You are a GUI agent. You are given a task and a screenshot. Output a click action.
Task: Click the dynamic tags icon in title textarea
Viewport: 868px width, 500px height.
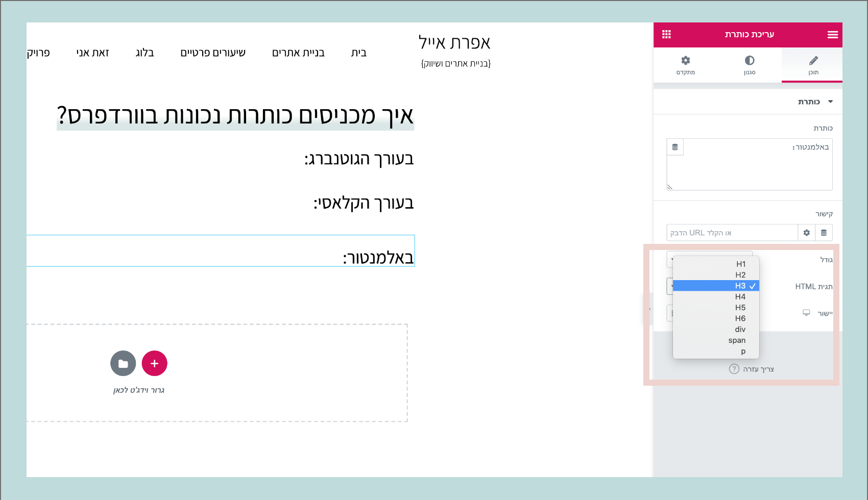[675, 147]
